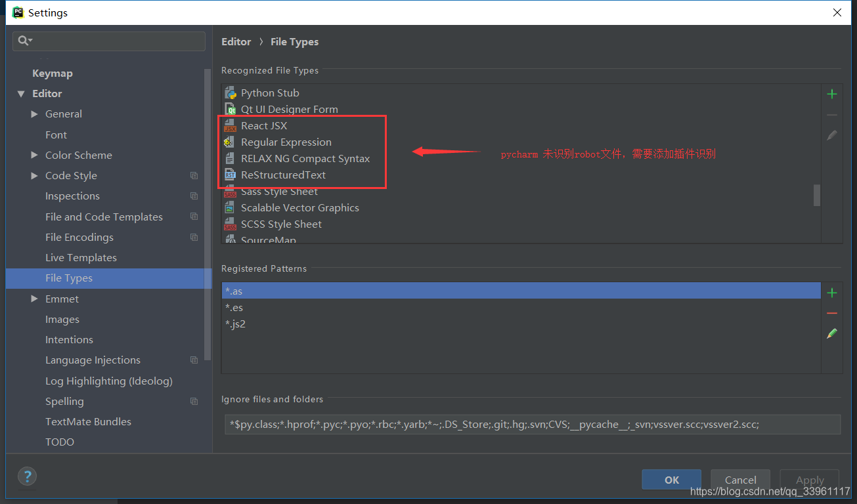The width and height of the screenshot is (857, 504).
Task: Click the search magnifier icon
Action: pos(24,41)
